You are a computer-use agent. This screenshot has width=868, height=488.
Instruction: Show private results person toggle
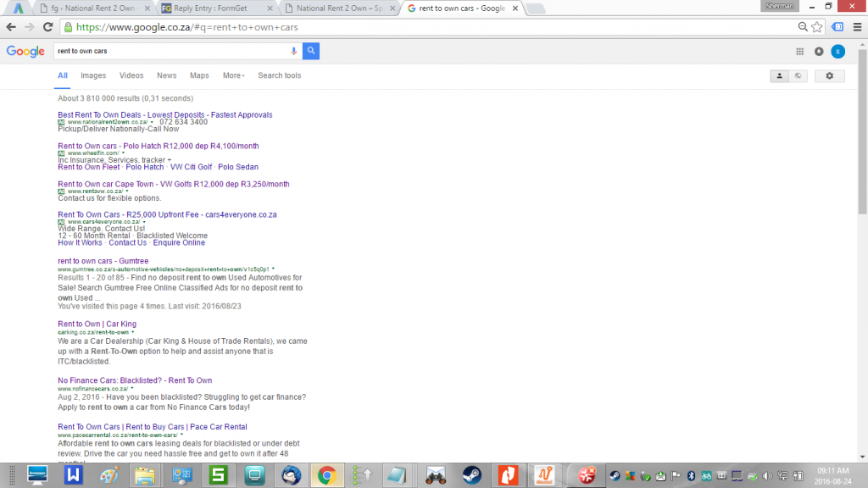[780, 75]
